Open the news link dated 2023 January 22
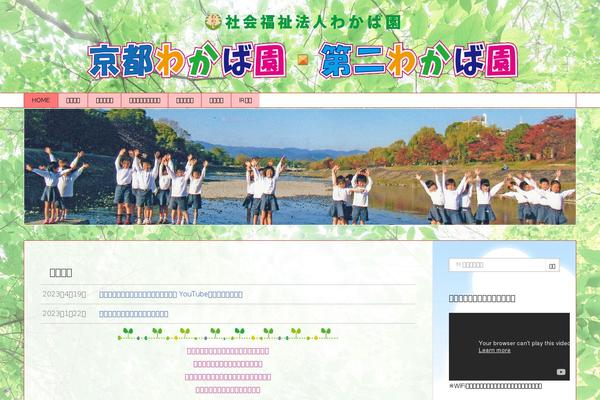This screenshot has width=600, height=400. [x=134, y=314]
